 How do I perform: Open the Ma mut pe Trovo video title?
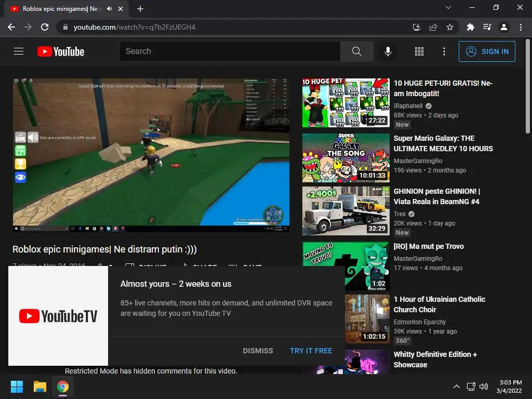click(429, 246)
